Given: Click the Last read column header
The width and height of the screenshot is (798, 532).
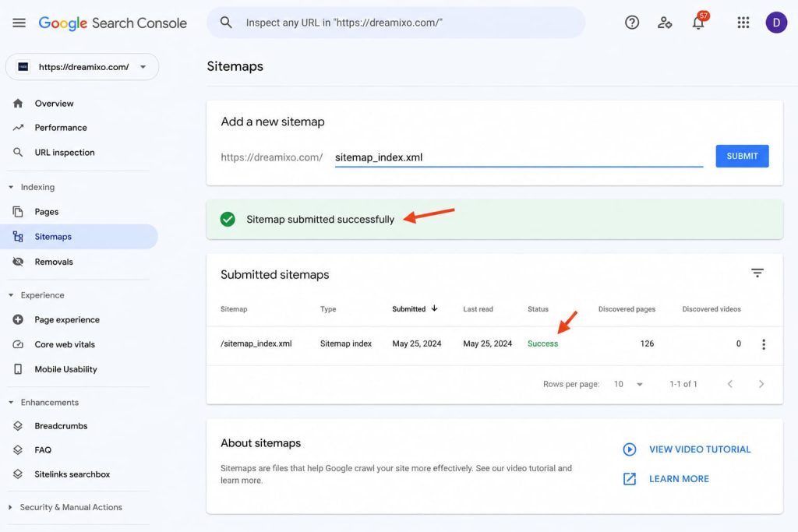Looking at the screenshot, I should (478, 309).
